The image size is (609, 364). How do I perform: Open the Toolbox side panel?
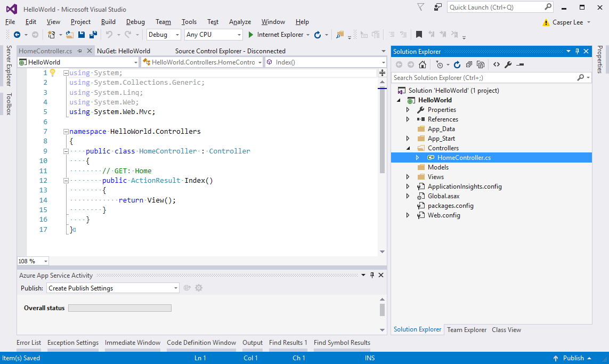[9, 104]
